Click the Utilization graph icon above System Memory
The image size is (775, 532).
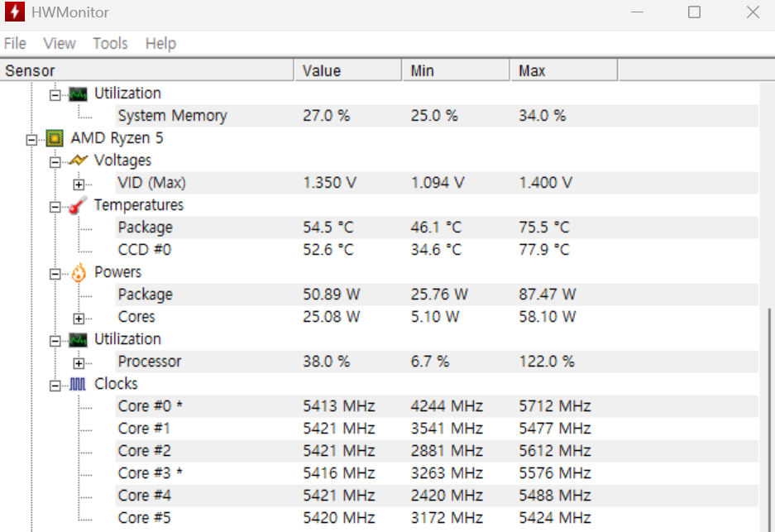[x=78, y=93]
